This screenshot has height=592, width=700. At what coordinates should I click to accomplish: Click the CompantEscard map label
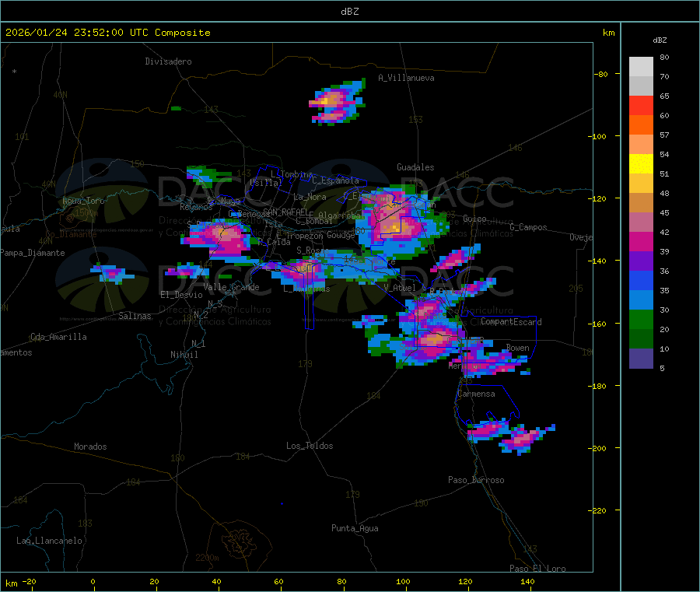[x=512, y=322]
